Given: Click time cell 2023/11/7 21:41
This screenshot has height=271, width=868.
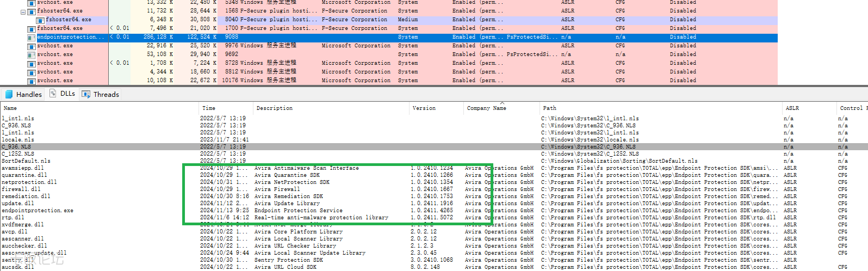Looking at the screenshot, I should tap(224, 140).
